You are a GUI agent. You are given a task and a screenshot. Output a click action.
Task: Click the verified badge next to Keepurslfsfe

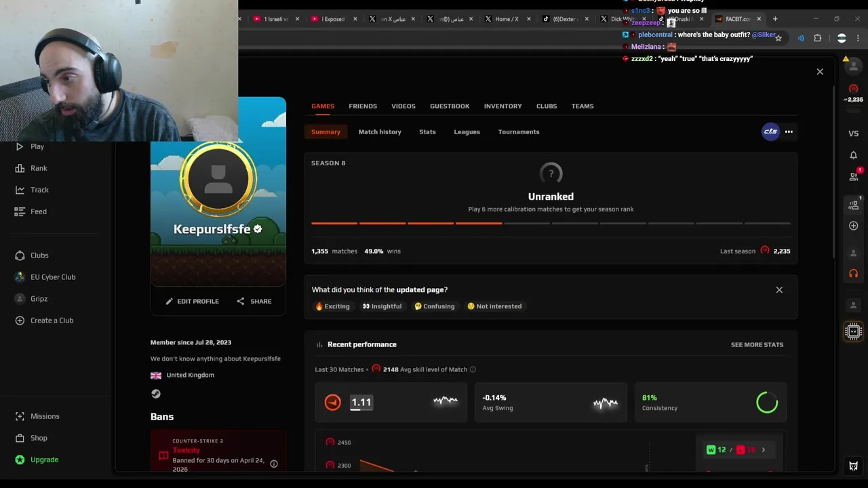click(x=258, y=229)
